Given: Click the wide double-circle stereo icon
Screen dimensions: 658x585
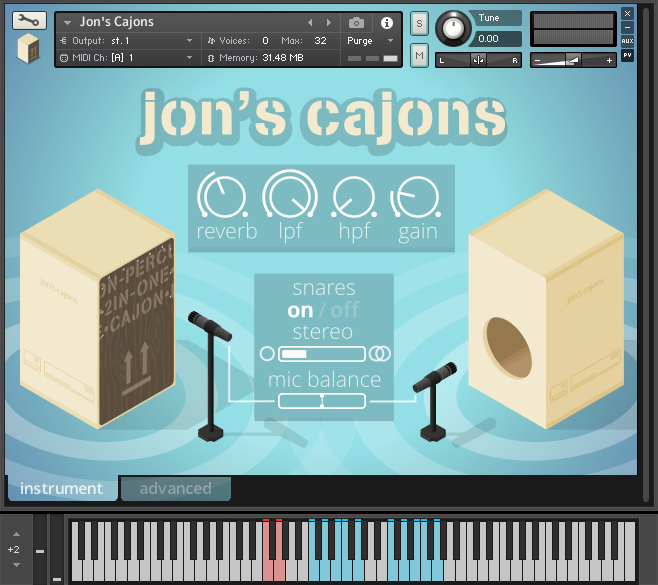Looking at the screenshot, I should [x=380, y=354].
